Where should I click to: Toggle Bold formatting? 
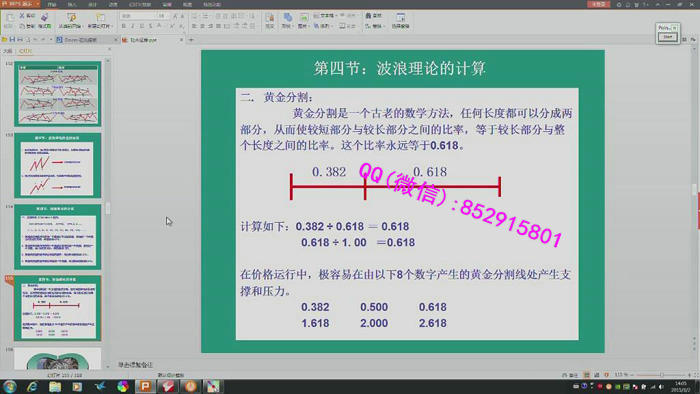coord(124,26)
